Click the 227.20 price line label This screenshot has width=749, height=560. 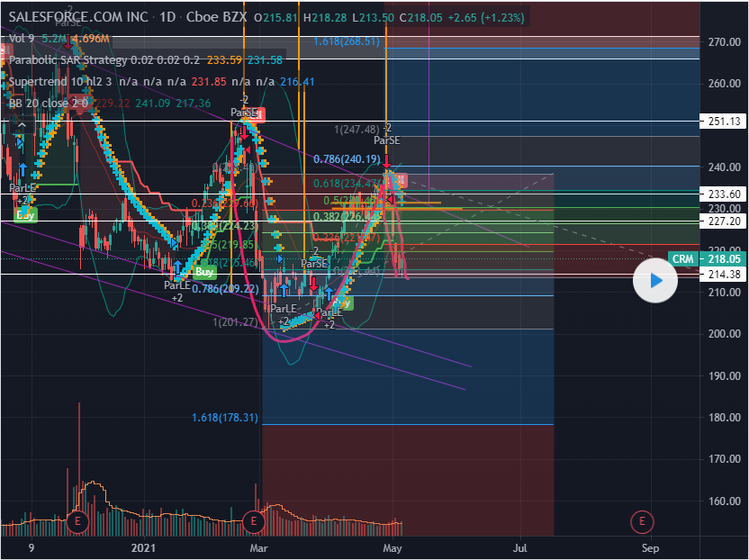724,221
